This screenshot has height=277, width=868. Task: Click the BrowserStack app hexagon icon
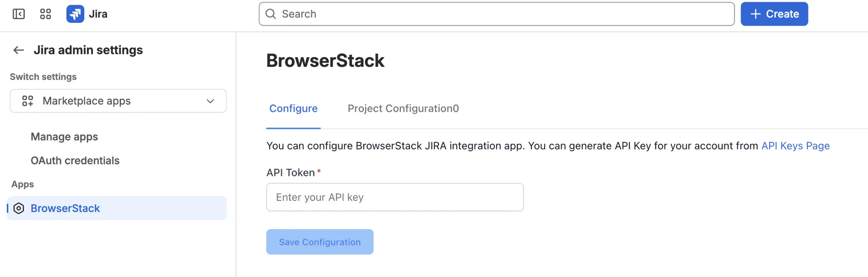click(18, 209)
